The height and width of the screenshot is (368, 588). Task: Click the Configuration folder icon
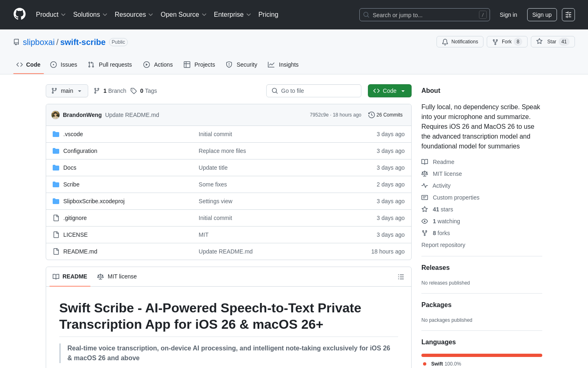coord(56,151)
